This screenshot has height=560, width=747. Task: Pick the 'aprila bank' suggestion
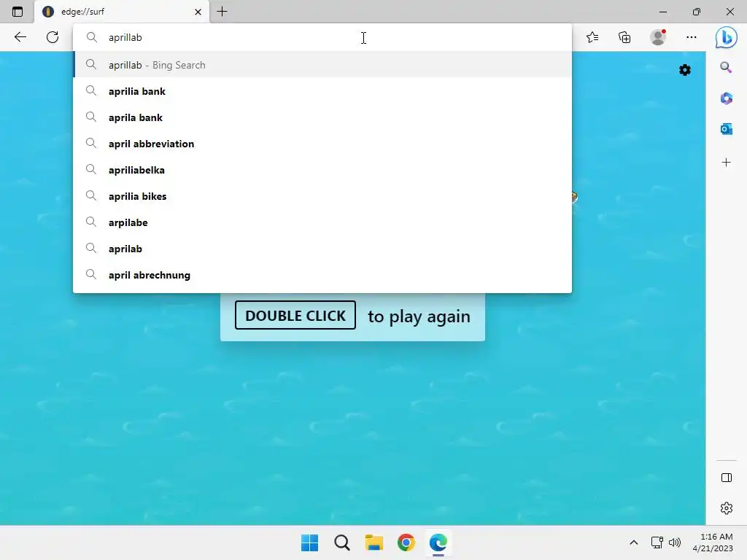point(322,117)
